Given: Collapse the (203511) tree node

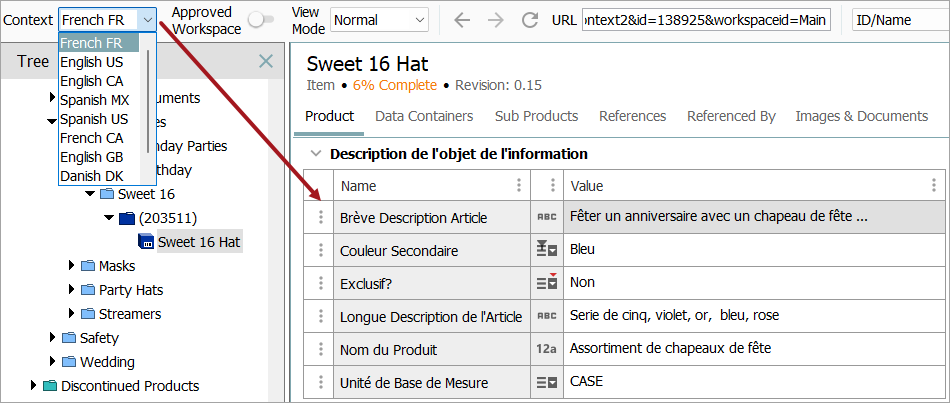Looking at the screenshot, I should click(x=109, y=218).
